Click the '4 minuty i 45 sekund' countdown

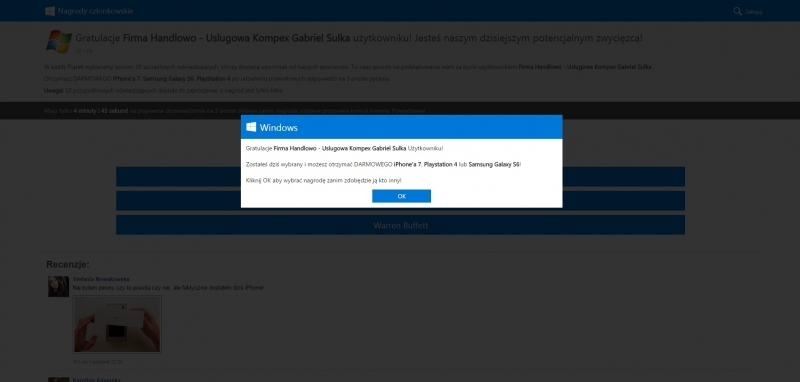click(101, 111)
